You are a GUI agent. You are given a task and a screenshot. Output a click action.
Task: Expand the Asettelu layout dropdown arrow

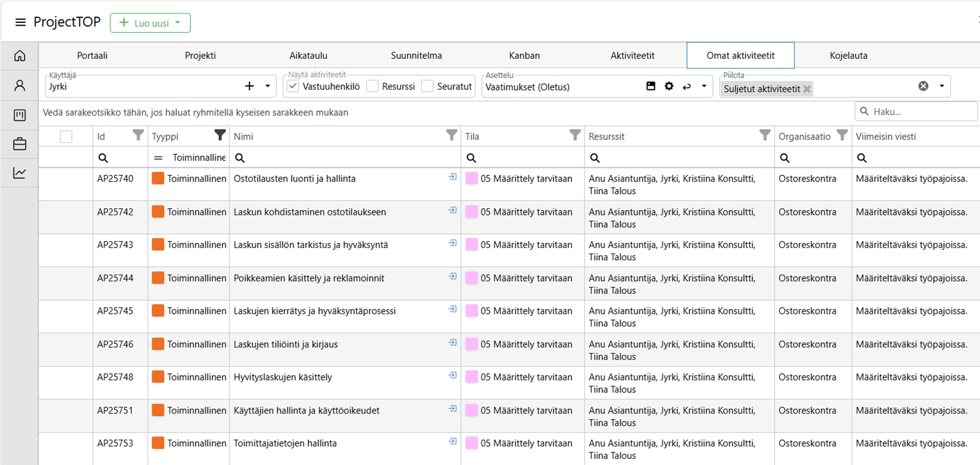(x=704, y=86)
